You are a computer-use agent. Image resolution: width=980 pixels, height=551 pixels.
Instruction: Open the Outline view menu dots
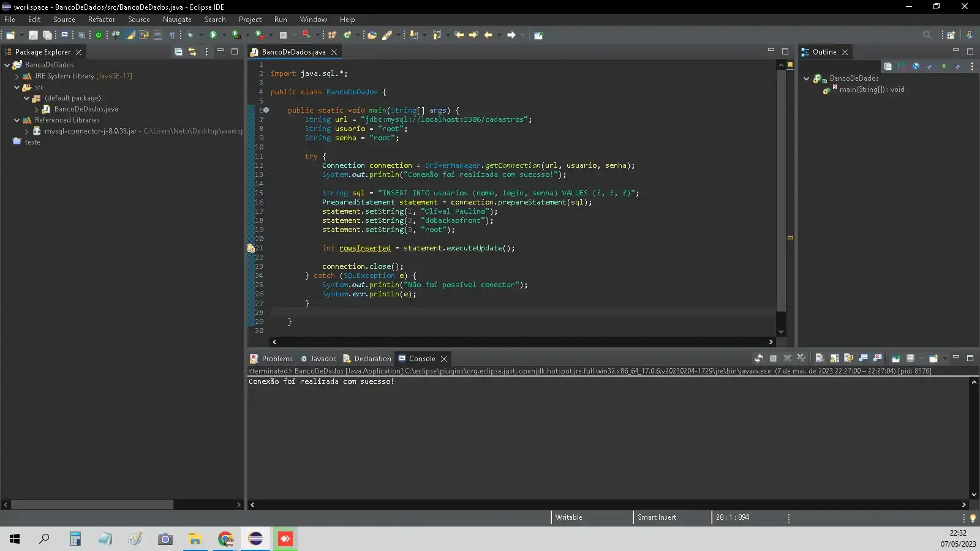click(x=972, y=66)
